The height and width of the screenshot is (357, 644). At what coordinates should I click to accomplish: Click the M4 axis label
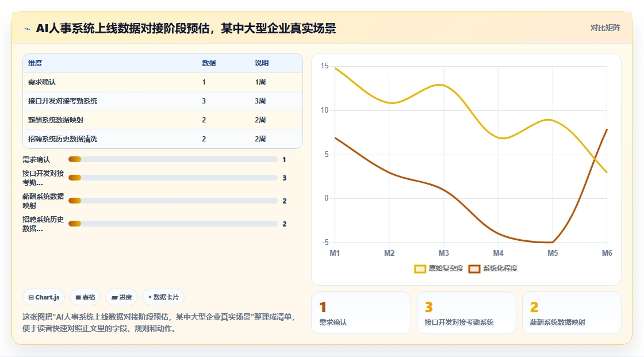click(498, 253)
